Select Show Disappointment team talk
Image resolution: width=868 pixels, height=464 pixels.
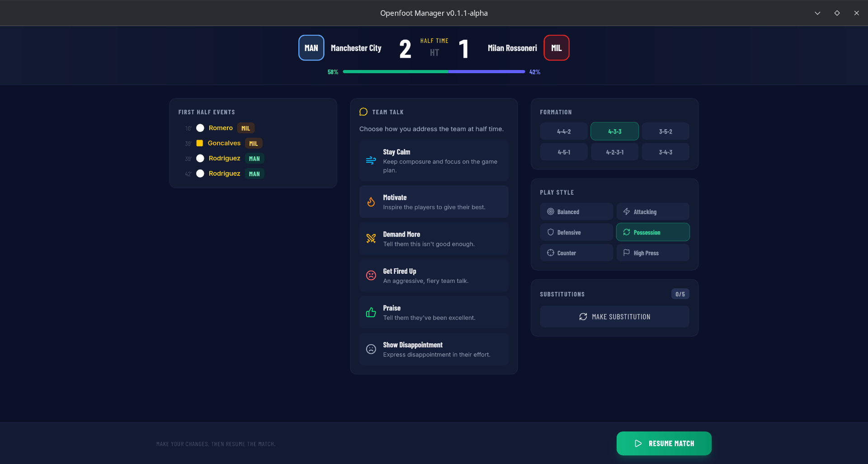pos(434,349)
